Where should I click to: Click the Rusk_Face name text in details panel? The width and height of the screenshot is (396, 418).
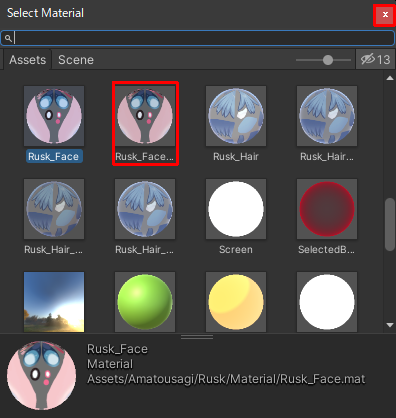[x=117, y=349]
